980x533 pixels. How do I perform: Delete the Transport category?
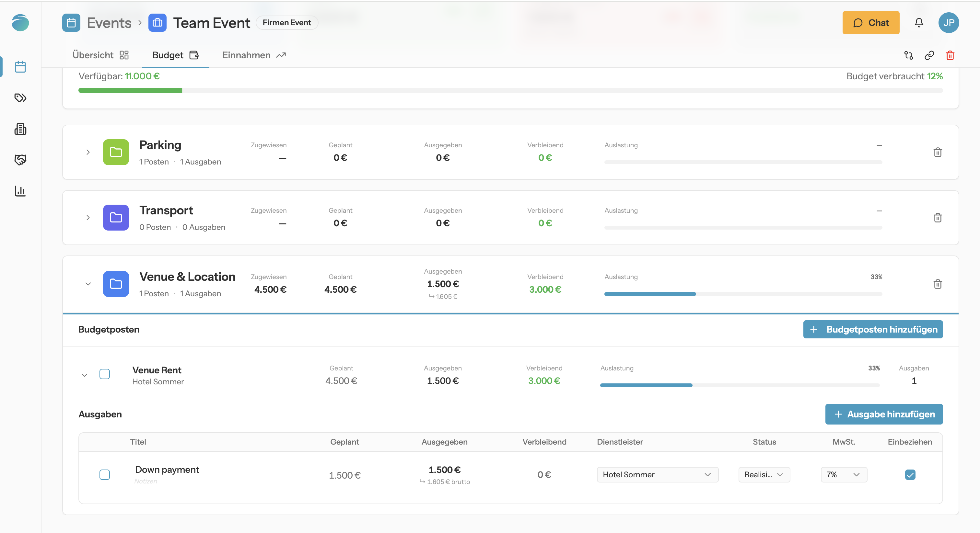tap(938, 218)
